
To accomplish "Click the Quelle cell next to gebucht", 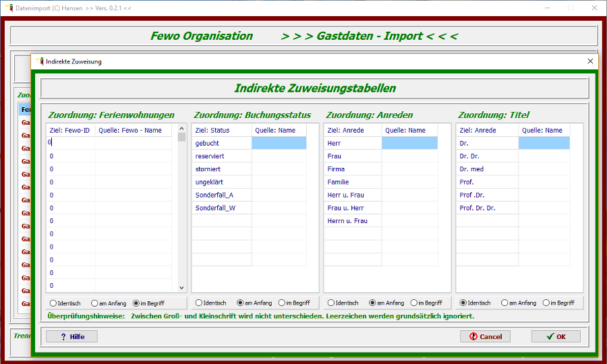I will coord(279,143).
